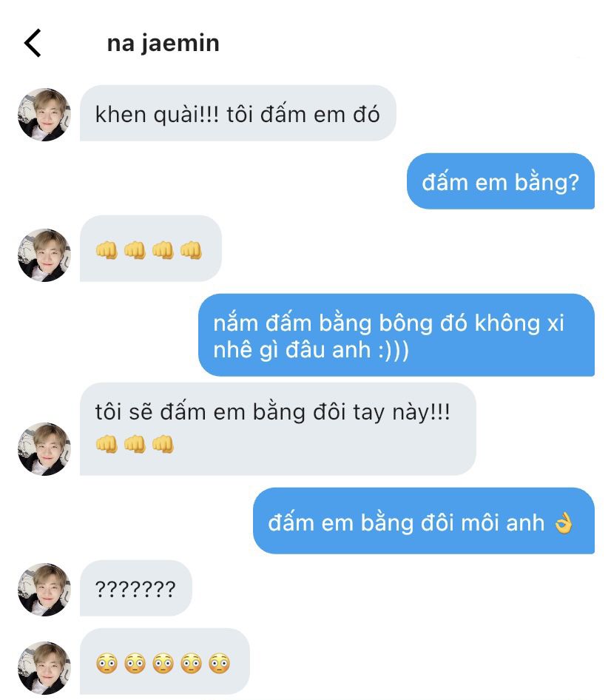The width and height of the screenshot is (611, 700).
Task: Select the "khen quài!!! tôi đấm em đó" message
Action: tap(237, 115)
